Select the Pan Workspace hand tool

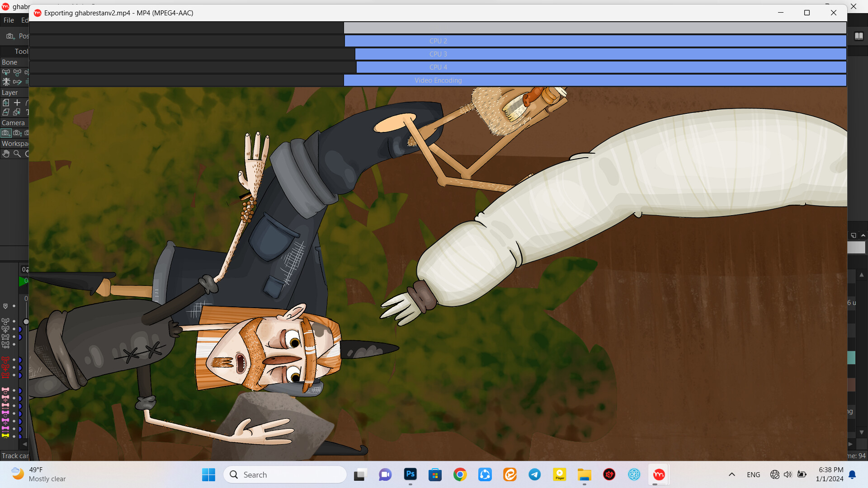[x=6, y=154]
